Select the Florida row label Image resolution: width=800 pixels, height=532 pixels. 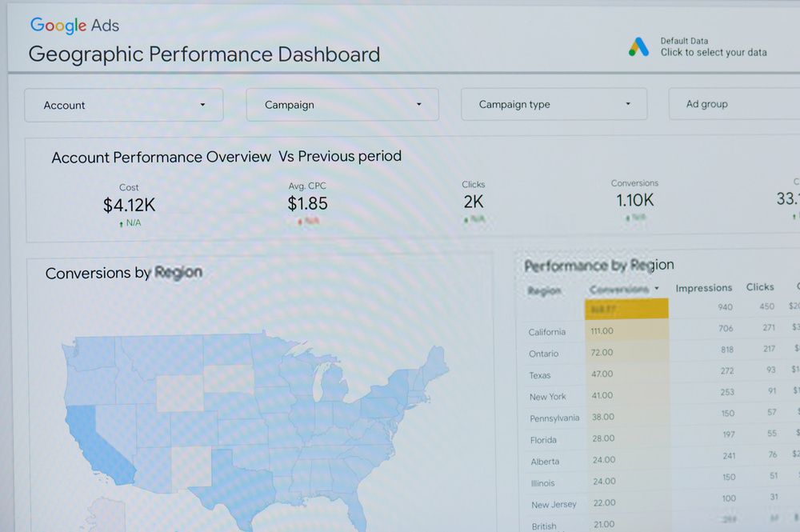click(x=543, y=440)
